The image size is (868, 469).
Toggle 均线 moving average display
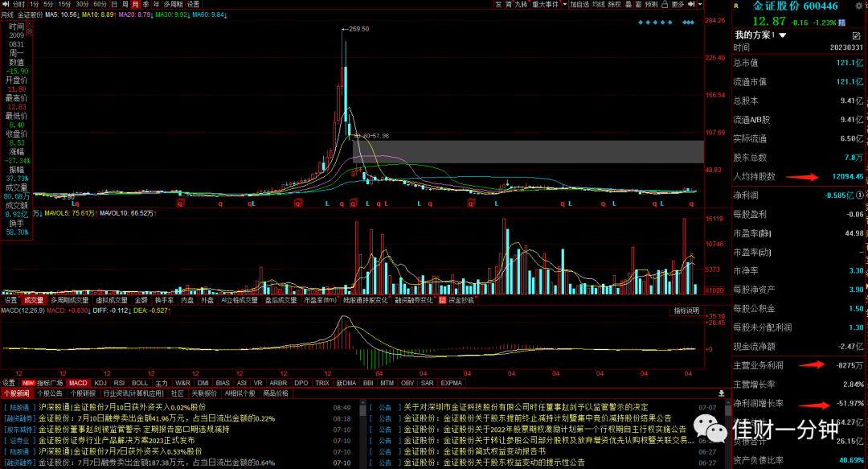(599, 5)
